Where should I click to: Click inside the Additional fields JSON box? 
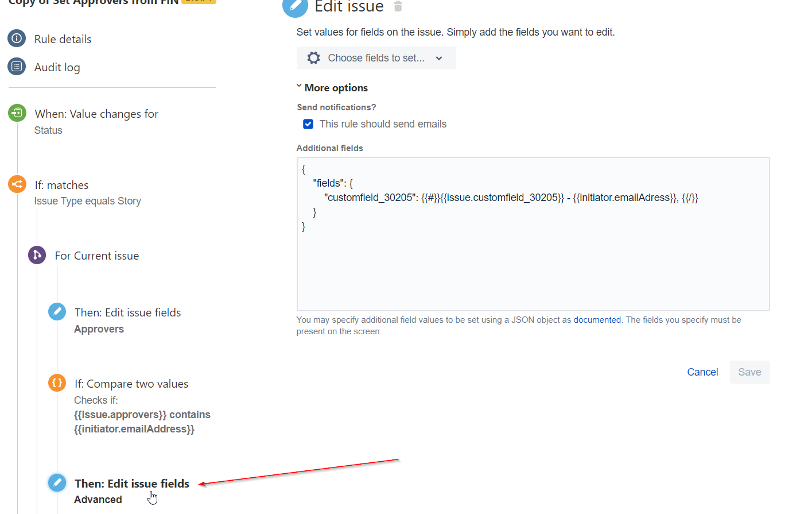click(533, 234)
